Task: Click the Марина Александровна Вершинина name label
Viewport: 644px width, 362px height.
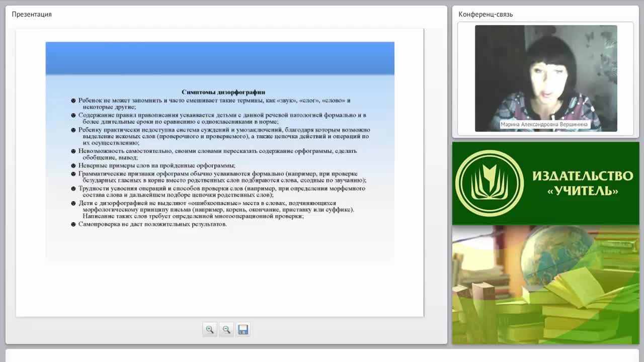Action: coord(544,124)
